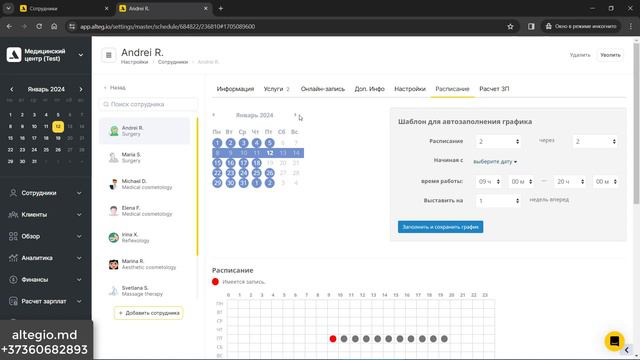The image size is (640, 360).
Task: Focus the 'Поиск сотрудника' search field
Action: click(x=149, y=104)
